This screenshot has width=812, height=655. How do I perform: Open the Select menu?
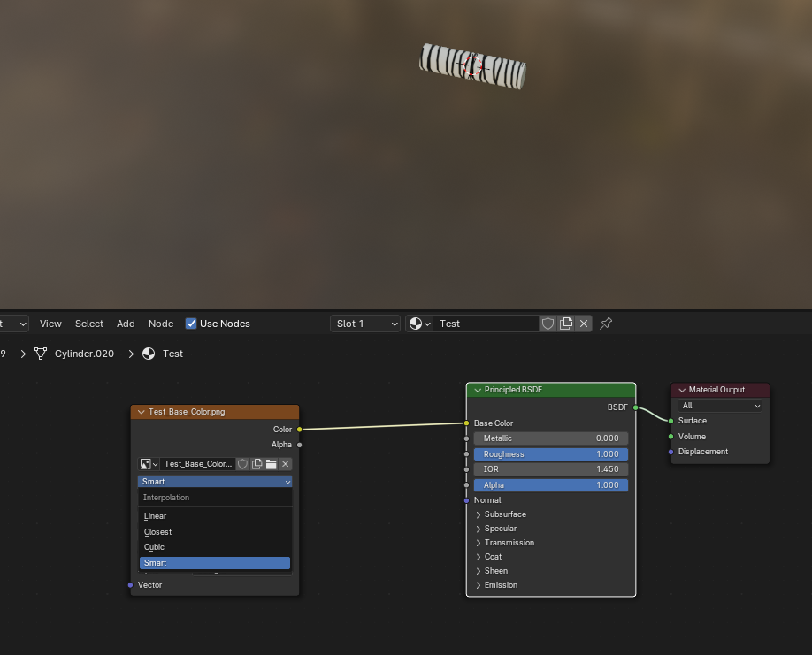click(x=89, y=324)
